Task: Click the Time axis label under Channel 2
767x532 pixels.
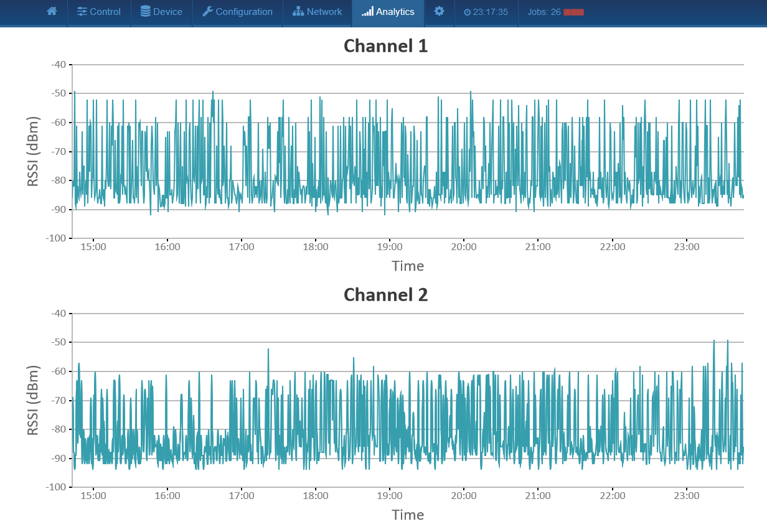Action: point(408,515)
